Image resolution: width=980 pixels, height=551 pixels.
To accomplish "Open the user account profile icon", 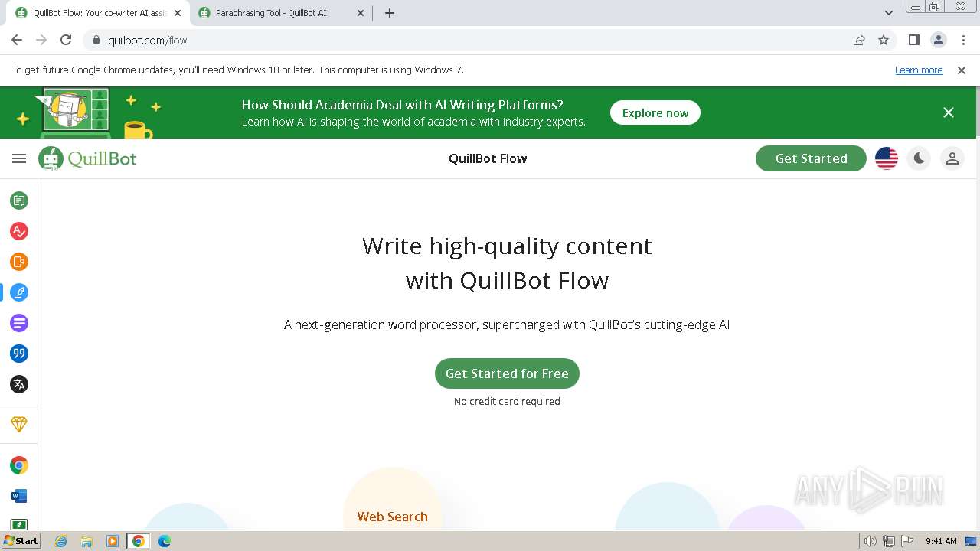I will tap(952, 158).
